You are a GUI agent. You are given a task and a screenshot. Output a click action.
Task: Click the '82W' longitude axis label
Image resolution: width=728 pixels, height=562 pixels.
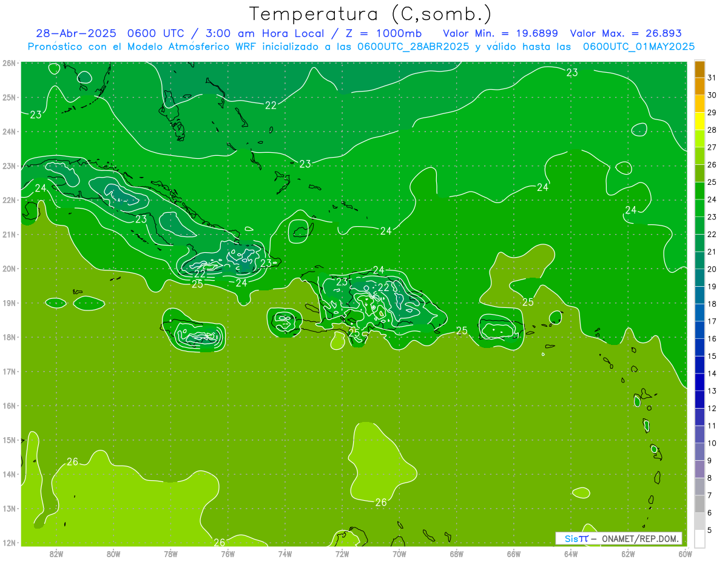coord(56,554)
